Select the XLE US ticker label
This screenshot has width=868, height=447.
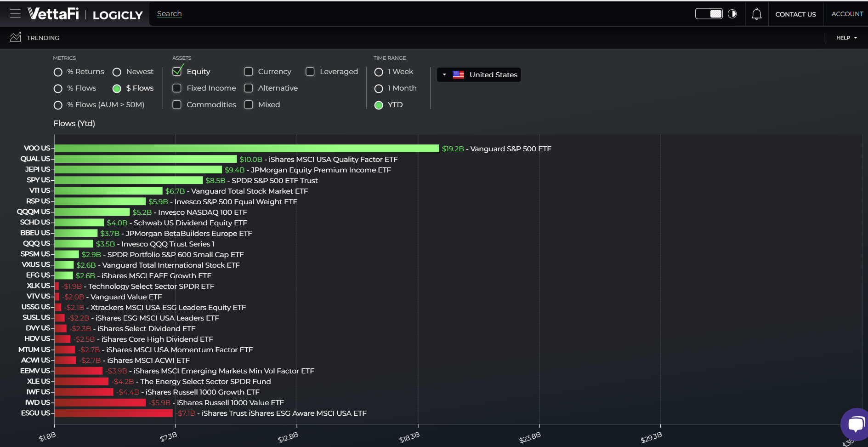tap(39, 381)
